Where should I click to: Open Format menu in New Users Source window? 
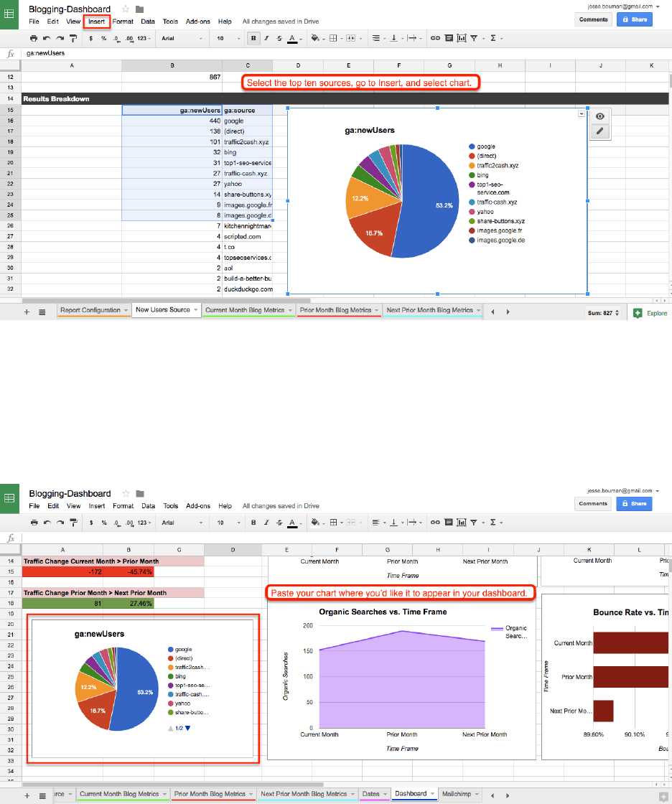(123, 22)
